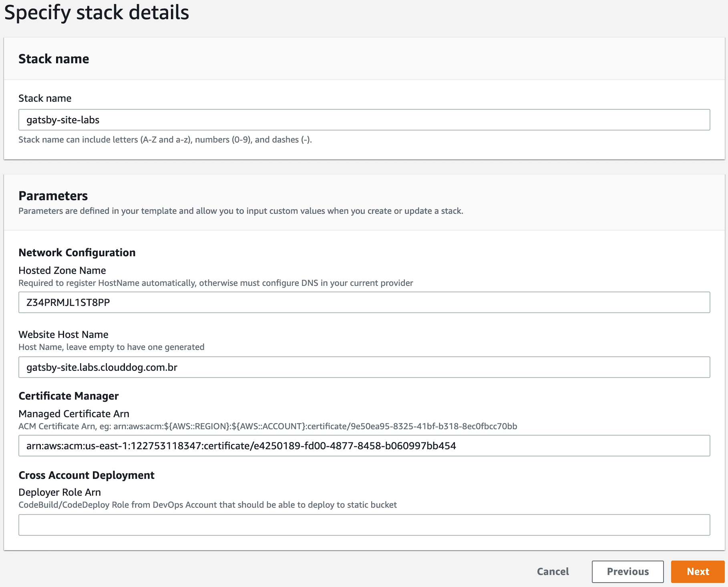Viewport: 728px width, 587px height.
Task: Select the 'Cross Account Deployment' heading
Action: [86, 475]
